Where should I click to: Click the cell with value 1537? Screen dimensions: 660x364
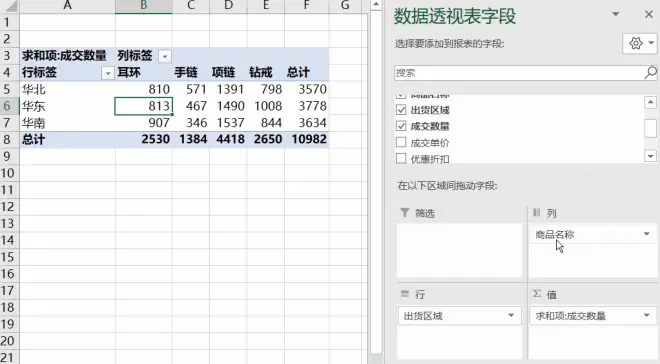[x=228, y=123]
